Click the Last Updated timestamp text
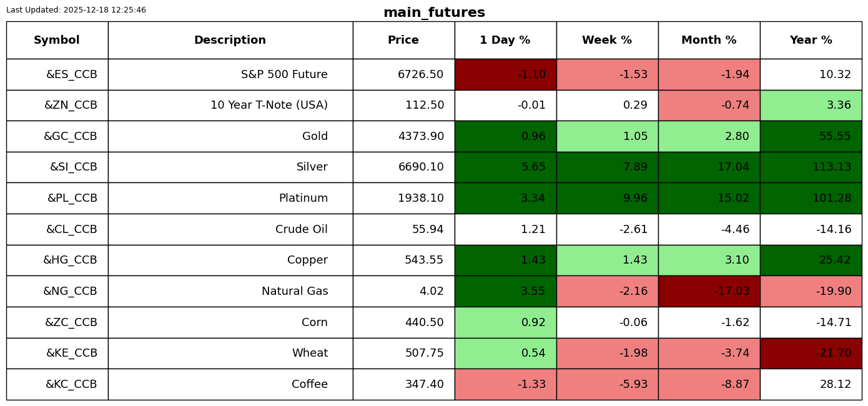868x406 pixels. pyautogui.click(x=76, y=10)
